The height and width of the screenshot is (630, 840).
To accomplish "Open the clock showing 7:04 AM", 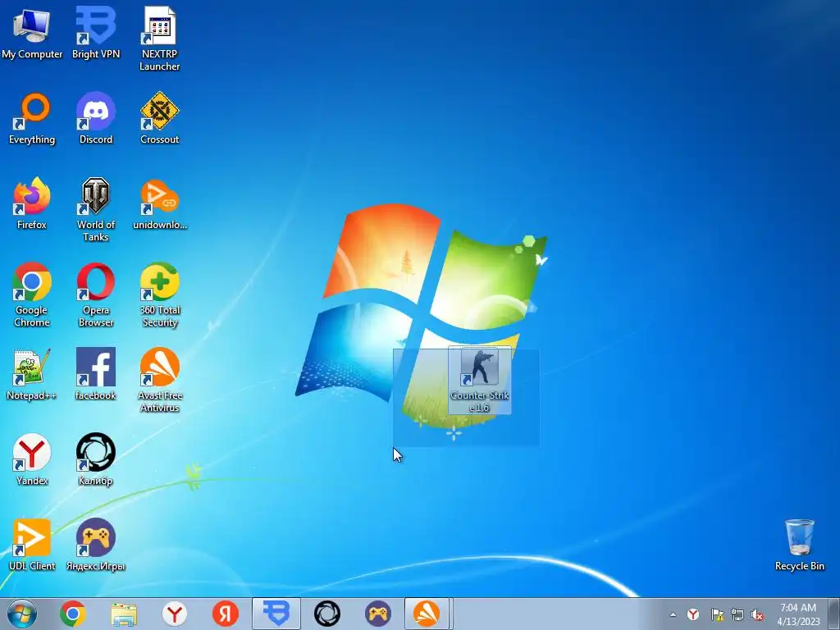I will pos(798,614).
